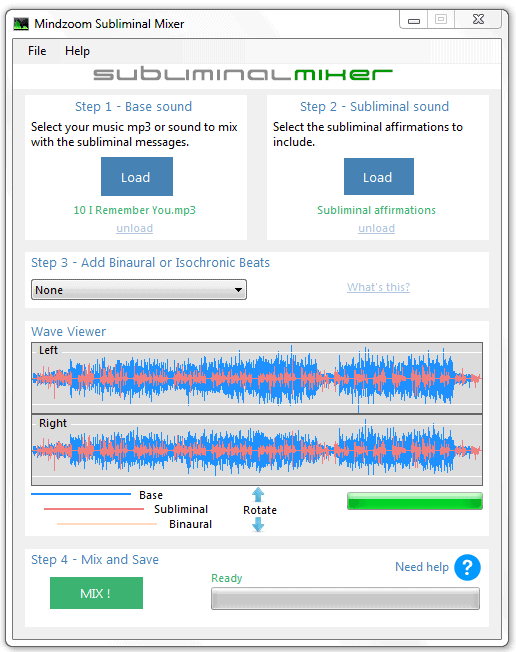Click the blue question mark help icon
Image resolution: width=516 pixels, height=652 pixels.
467,567
